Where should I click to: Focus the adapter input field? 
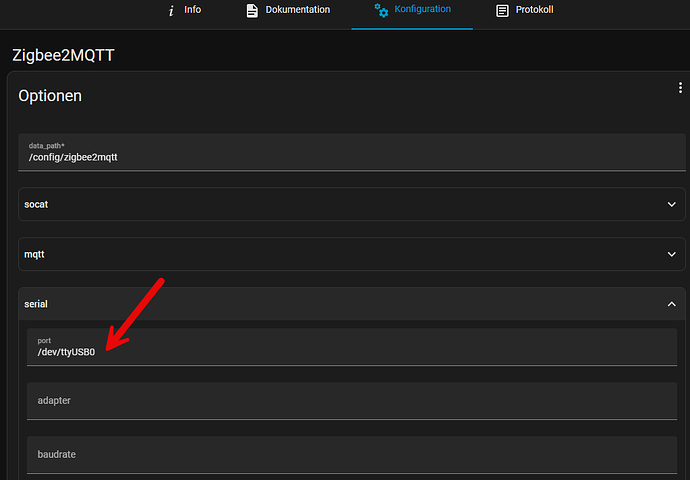click(x=352, y=401)
